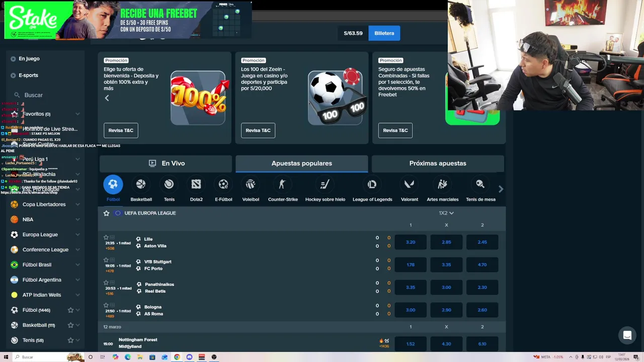The height and width of the screenshot is (362, 644).
Task: Select the Artes marciales icon
Action: pos(442,185)
